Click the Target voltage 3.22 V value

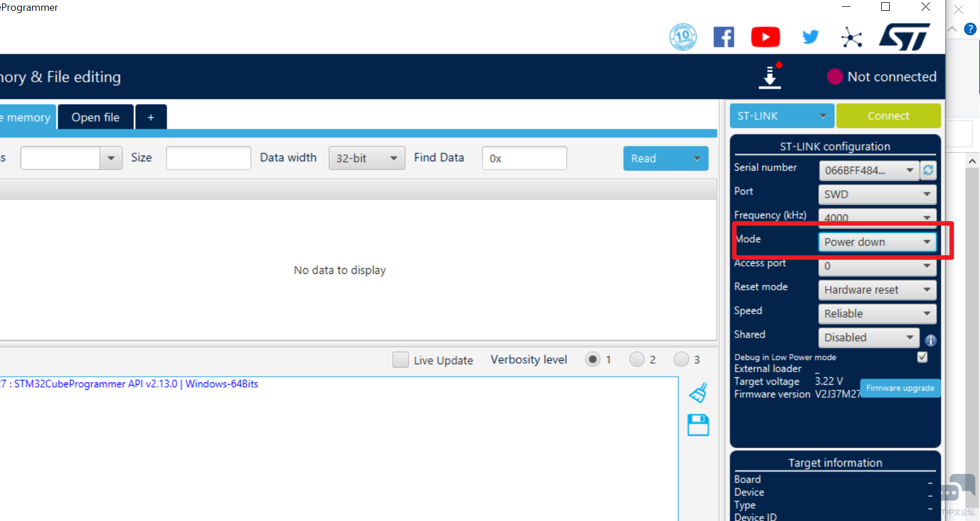829,381
